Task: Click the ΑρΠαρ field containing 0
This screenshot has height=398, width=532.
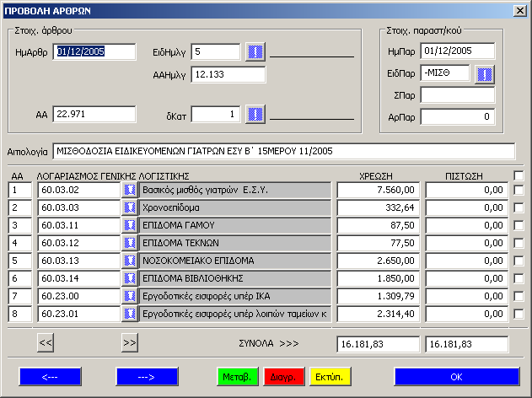Action: point(457,117)
